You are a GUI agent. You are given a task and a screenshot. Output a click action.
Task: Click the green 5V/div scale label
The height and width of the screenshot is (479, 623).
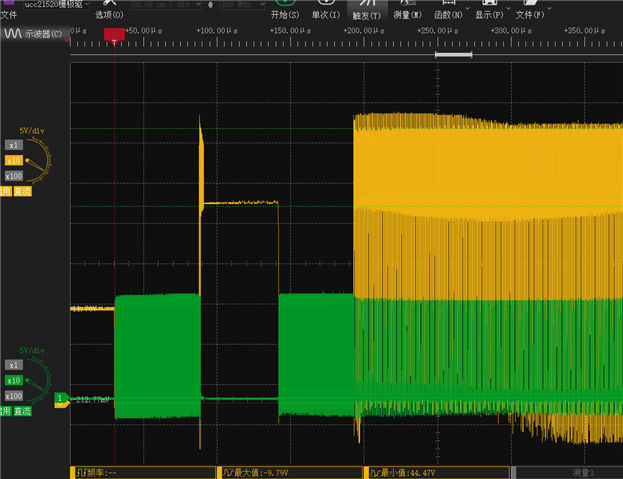pyautogui.click(x=32, y=351)
